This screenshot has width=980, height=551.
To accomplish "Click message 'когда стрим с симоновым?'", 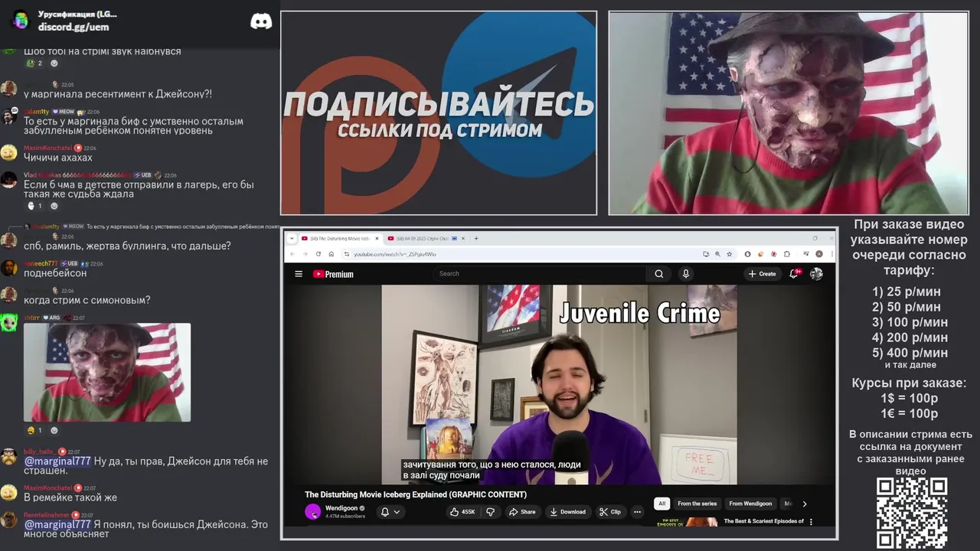I will (x=87, y=300).
